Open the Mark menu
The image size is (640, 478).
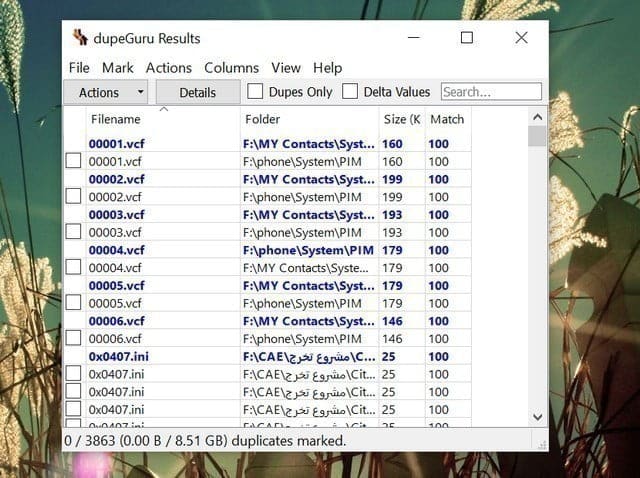[117, 68]
